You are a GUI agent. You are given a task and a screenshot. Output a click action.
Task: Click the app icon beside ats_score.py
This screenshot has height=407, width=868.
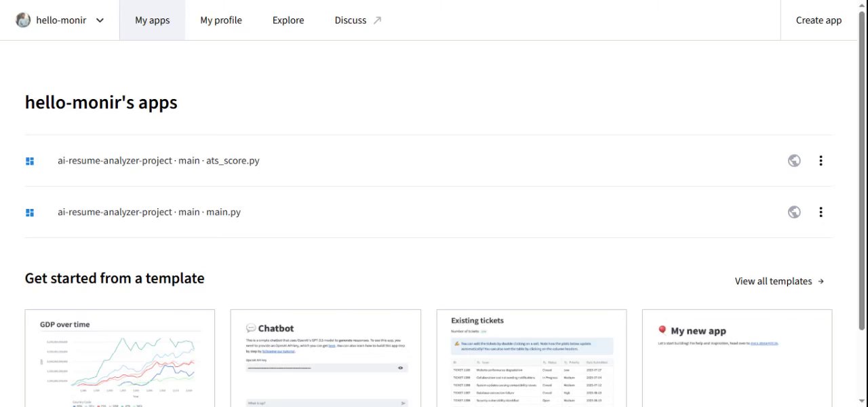coord(30,161)
